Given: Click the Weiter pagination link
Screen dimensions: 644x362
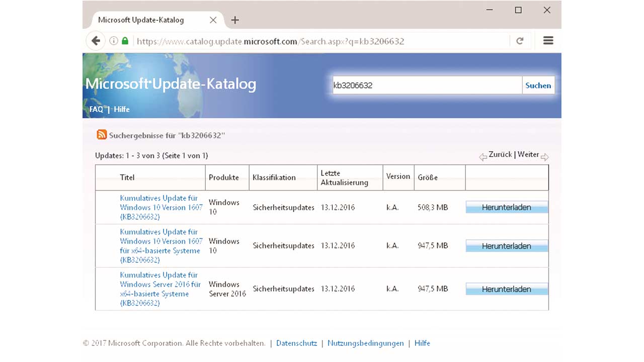Looking at the screenshot, I should point(528,155).
